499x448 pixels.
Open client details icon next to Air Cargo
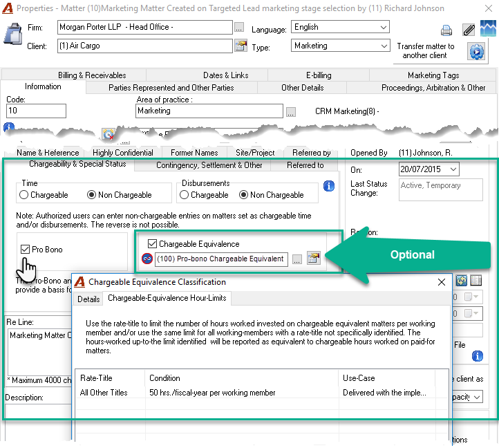pyautogui.click(x=241, y=46)
